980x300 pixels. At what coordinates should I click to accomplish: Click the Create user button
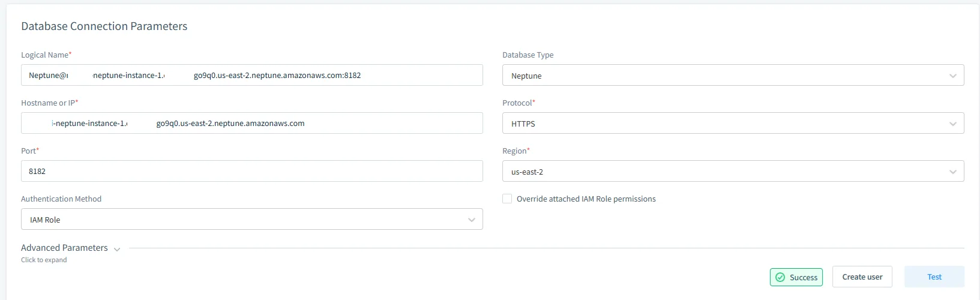click(x=862, y=277)
